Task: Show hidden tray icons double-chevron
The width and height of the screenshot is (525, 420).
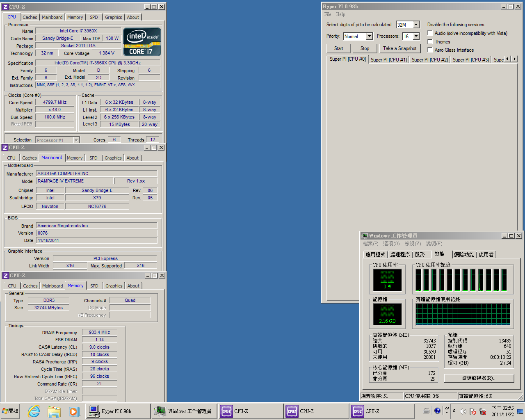Action: tap(454, 411)
